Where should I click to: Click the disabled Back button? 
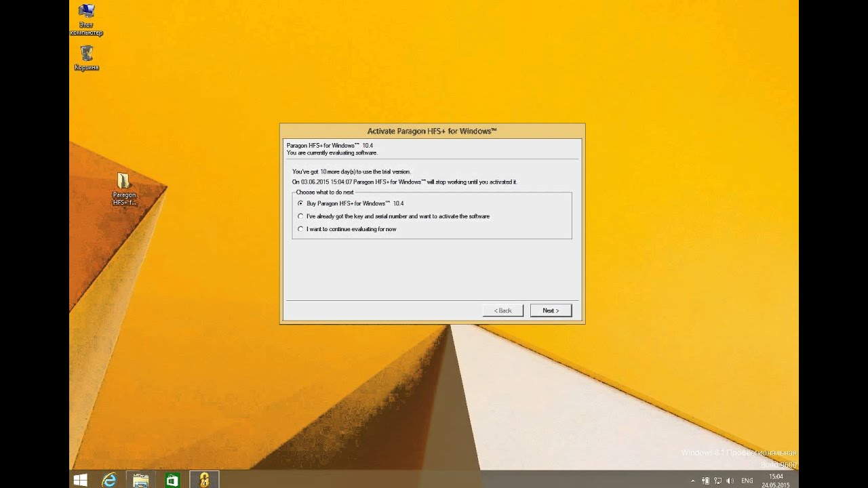click(x=502, y=310)
